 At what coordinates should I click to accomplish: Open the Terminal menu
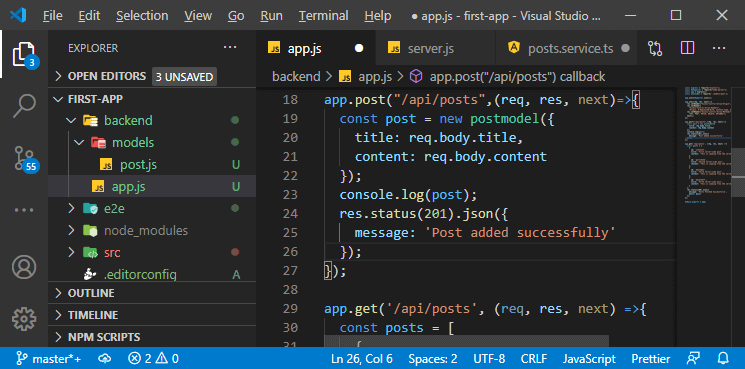324,16
